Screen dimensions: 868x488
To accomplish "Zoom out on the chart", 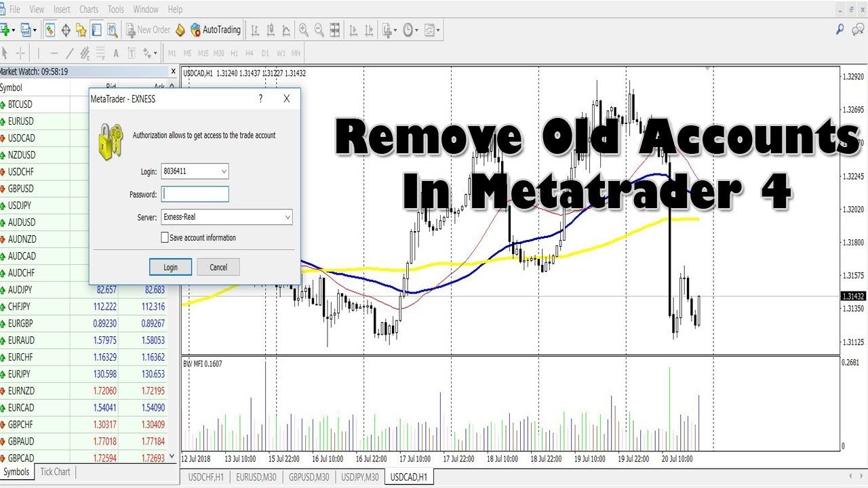I will click(x=319, y=30).
